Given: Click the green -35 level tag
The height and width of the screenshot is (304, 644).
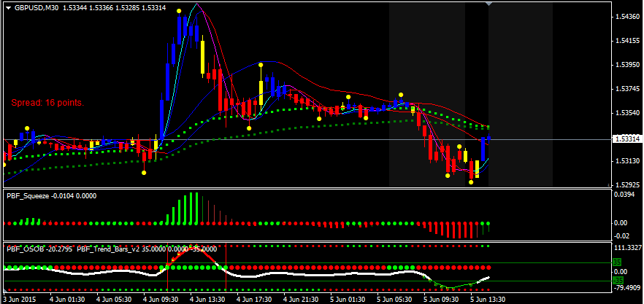Looking at the screenshot, I should (x=617, y=281).
